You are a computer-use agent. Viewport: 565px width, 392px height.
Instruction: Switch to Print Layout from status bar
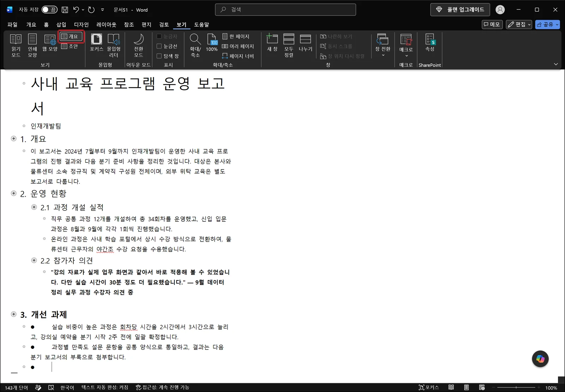click(466, 387)
